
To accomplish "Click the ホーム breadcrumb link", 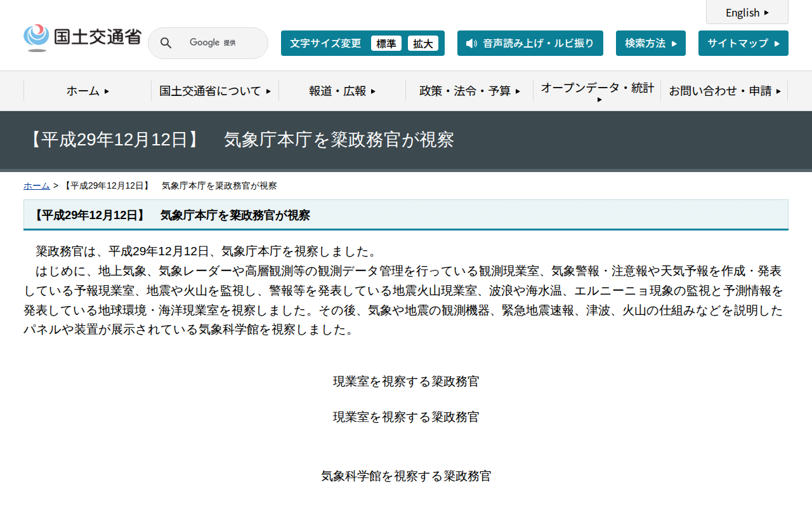I will tap(36, 185).
